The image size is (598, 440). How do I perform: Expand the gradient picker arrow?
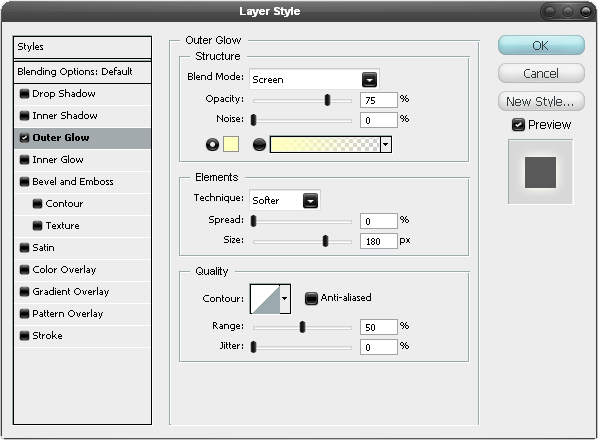click(386, 145)
